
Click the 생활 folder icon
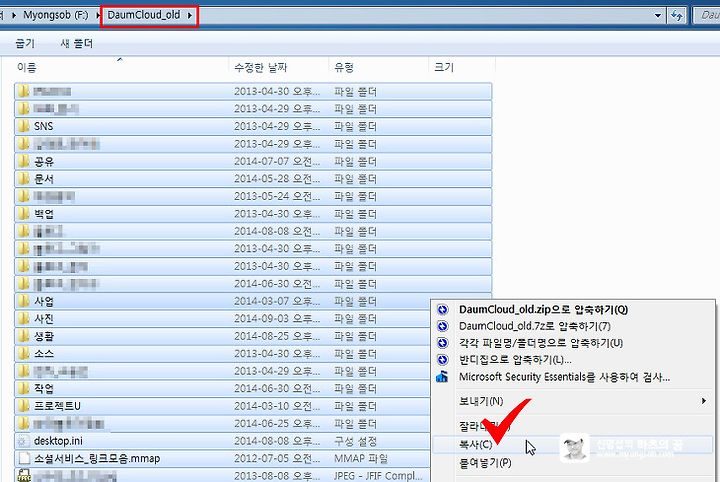[23, 336]
